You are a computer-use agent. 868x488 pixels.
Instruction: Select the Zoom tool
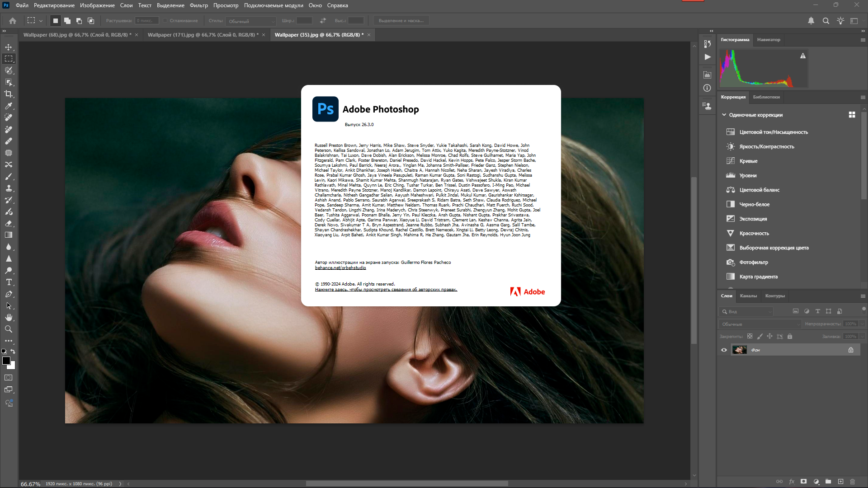[x=9, y=329]
